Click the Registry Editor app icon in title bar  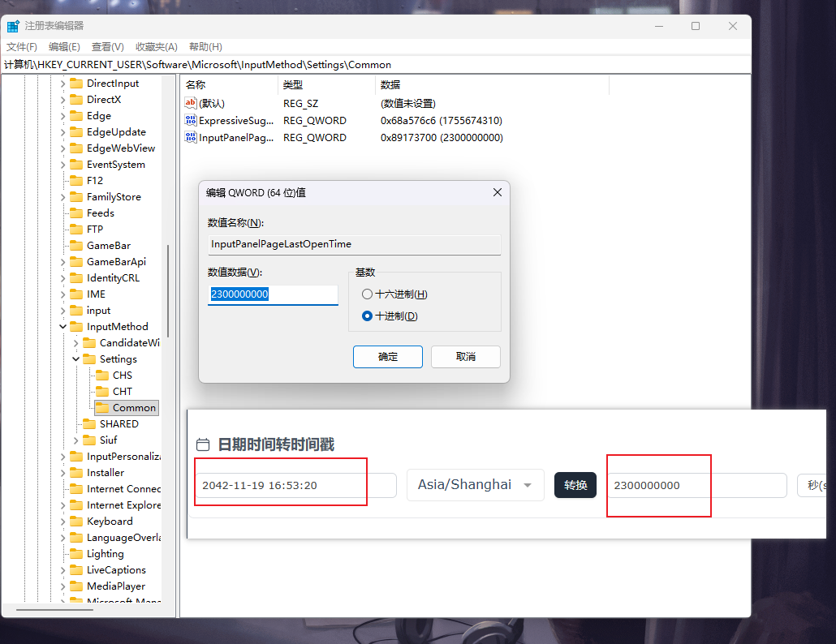pyautogui.click(x=13, y=26)
